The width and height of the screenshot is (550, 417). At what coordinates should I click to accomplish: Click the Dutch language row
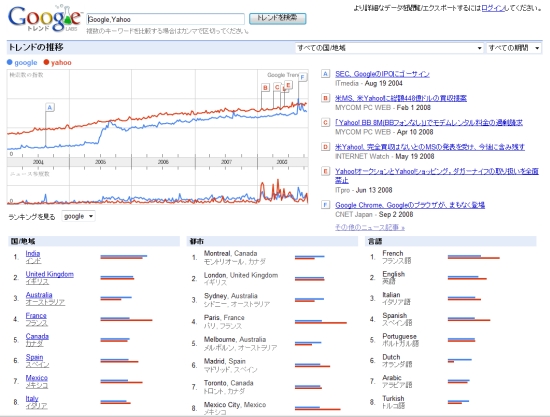click(450, 360)
